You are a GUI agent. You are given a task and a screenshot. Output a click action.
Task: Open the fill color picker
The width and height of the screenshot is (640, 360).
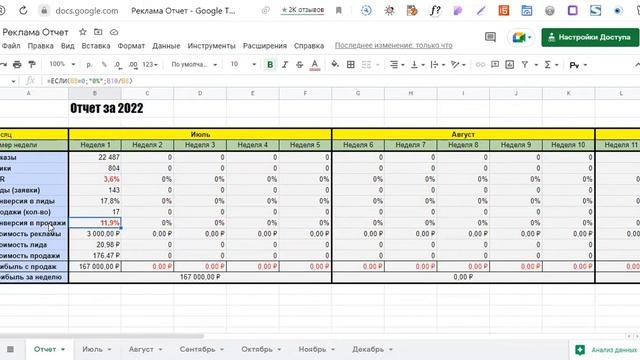335,64
